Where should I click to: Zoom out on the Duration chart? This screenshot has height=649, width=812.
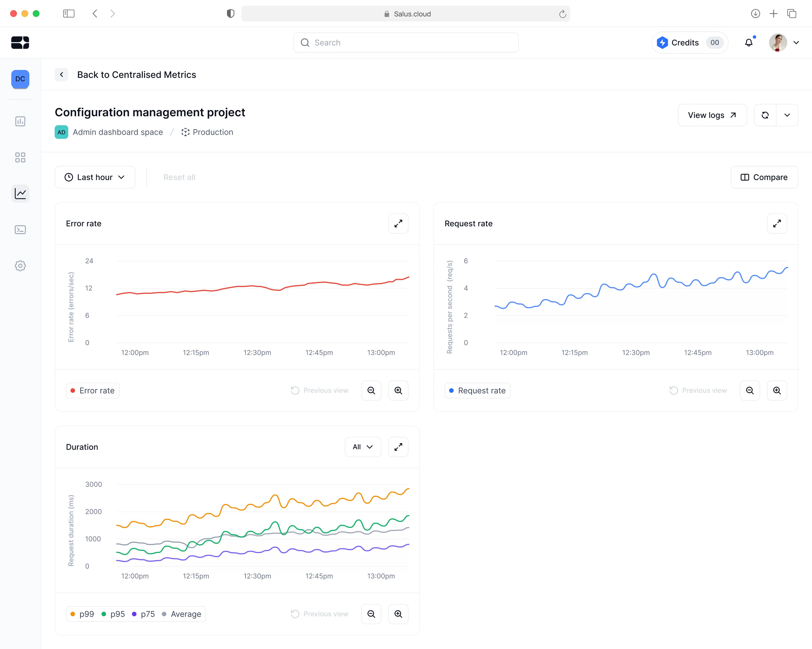[371, 614]
